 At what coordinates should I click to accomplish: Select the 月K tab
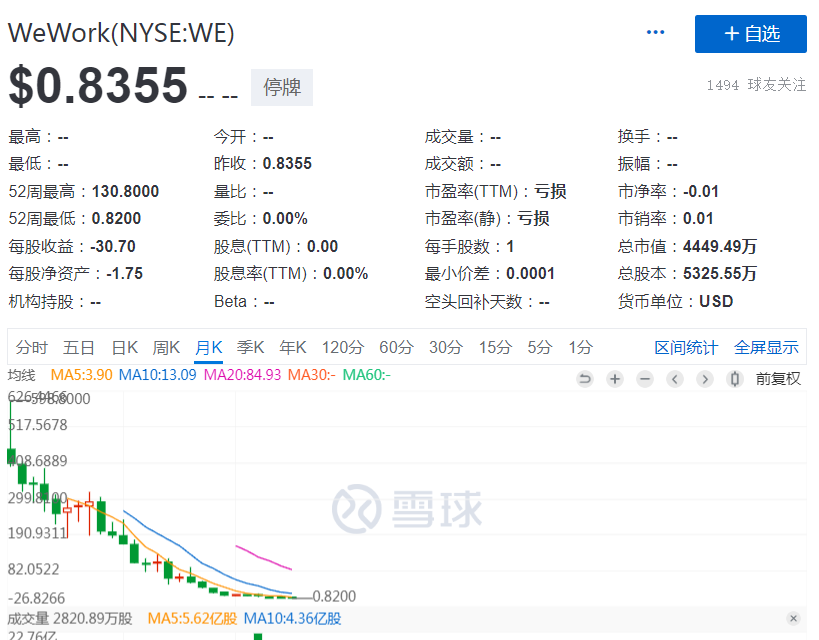coord(208,347)
